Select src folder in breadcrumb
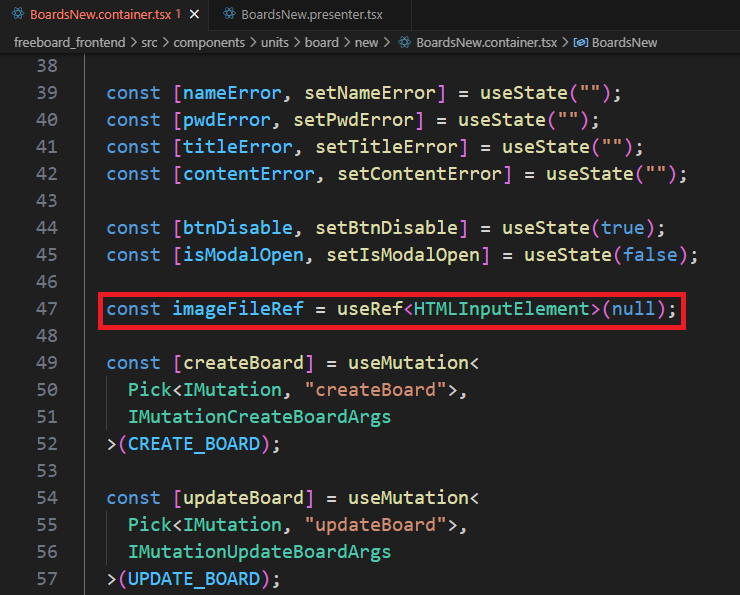The height and width of the screenshot is (595, 740). tap(149, 42)
